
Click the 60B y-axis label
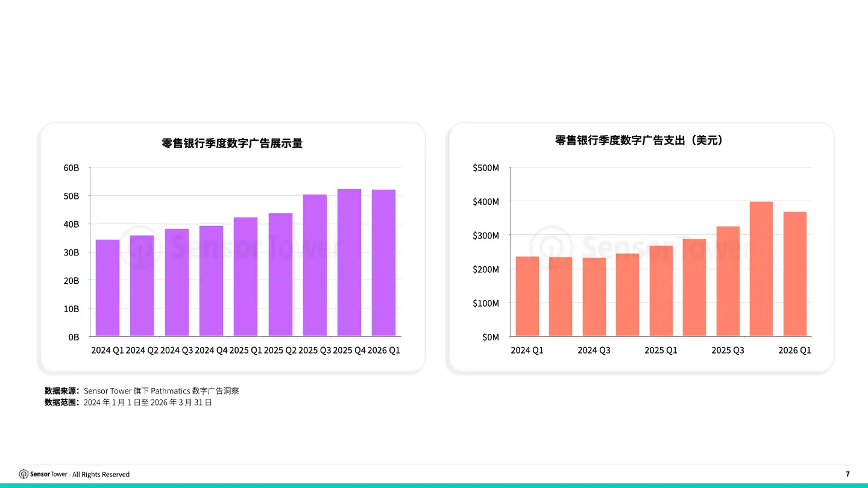(72, 167)
